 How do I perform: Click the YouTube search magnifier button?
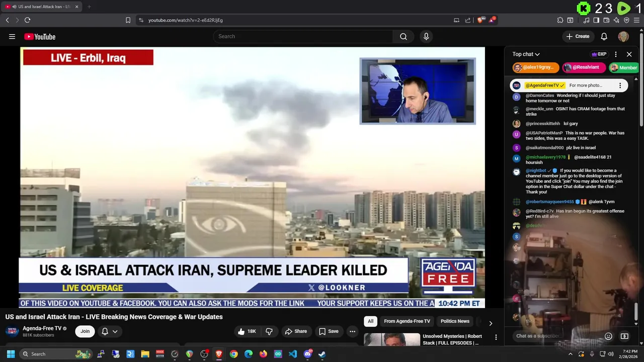(404, 36)
